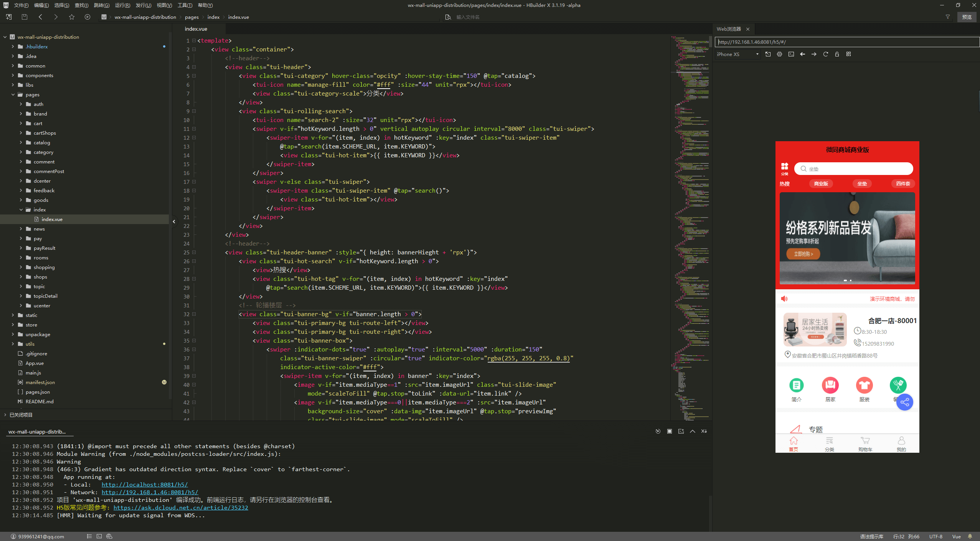
Task: Open a new terminal from the console toolbar
Action: tap(681, 431)
